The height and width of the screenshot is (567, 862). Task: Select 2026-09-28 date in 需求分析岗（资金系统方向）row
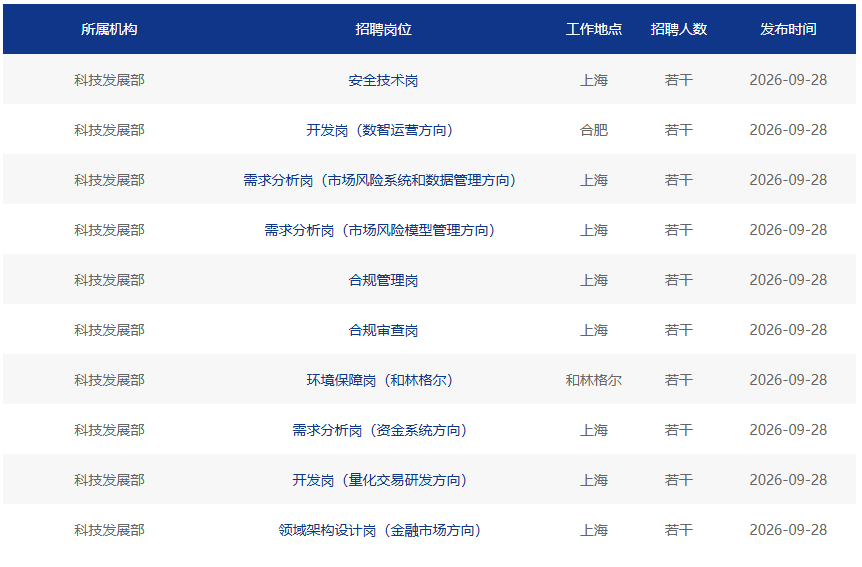(788, 431)
